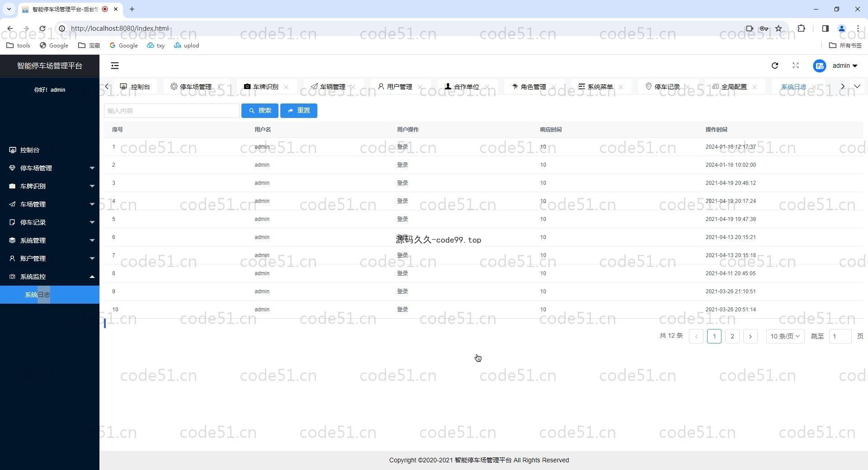This screenshot has height=470, width=868.
Task: Close the 车辆管理 tab
Action: (x=353, y=87)
